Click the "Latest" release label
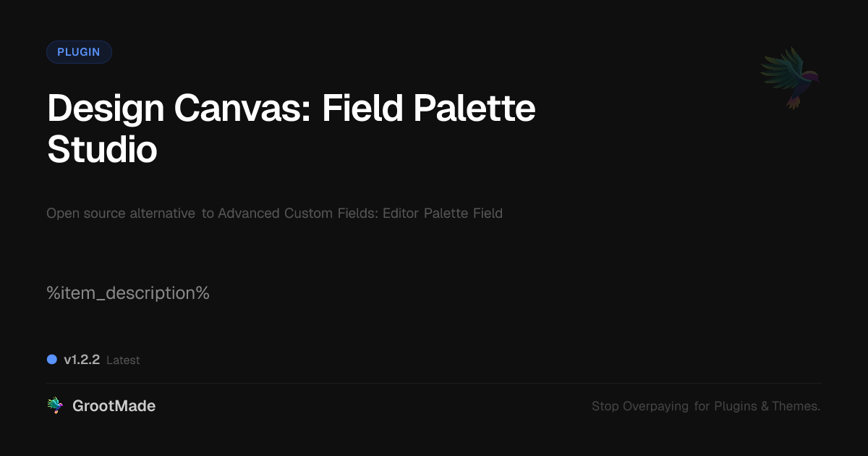The image size is (868, 456). point(123,360)
